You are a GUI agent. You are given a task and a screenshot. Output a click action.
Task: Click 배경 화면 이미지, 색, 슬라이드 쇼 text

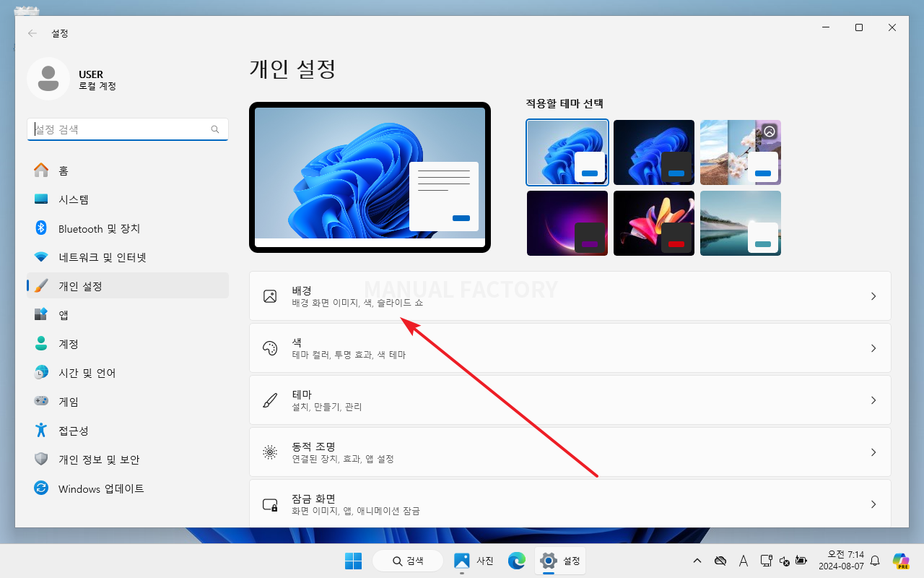coord(357,303)
